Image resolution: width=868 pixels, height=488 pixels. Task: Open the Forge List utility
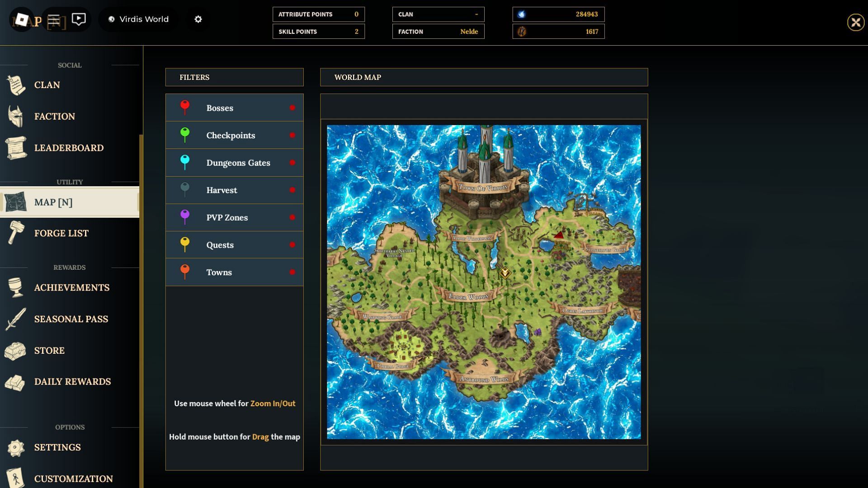point(61,233)
